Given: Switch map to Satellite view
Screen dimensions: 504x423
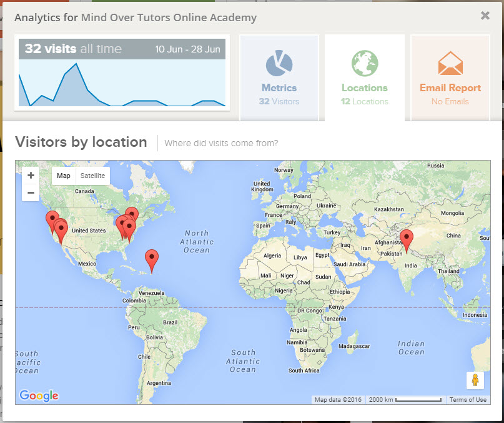Looking at the screenshot, I should tap(92, 176).
